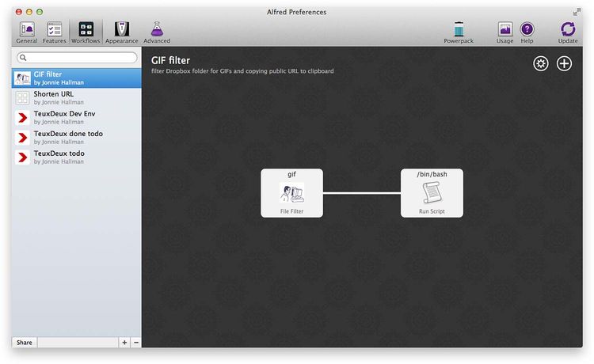Select the gif File Filter node
Viewport: 594px width, 364px height.
click(x=291, y=193)
